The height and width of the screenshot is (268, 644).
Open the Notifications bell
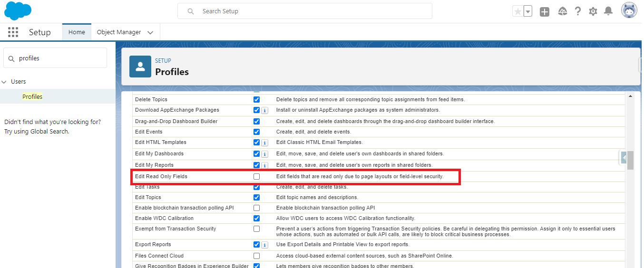608,11
